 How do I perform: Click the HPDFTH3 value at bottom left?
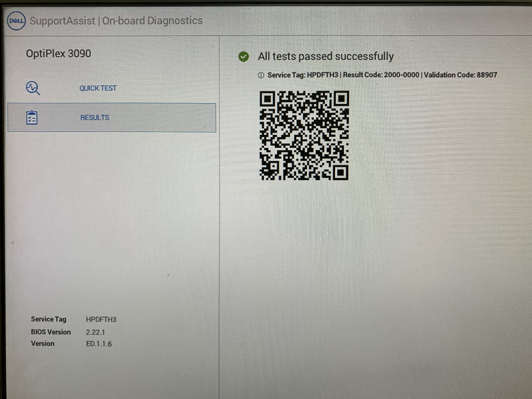tap(101, 320)
